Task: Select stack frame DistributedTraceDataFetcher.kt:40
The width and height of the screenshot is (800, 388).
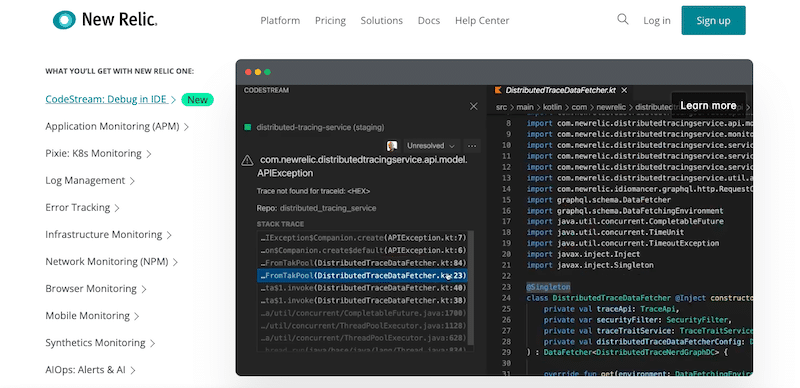Action: [363, 288]
